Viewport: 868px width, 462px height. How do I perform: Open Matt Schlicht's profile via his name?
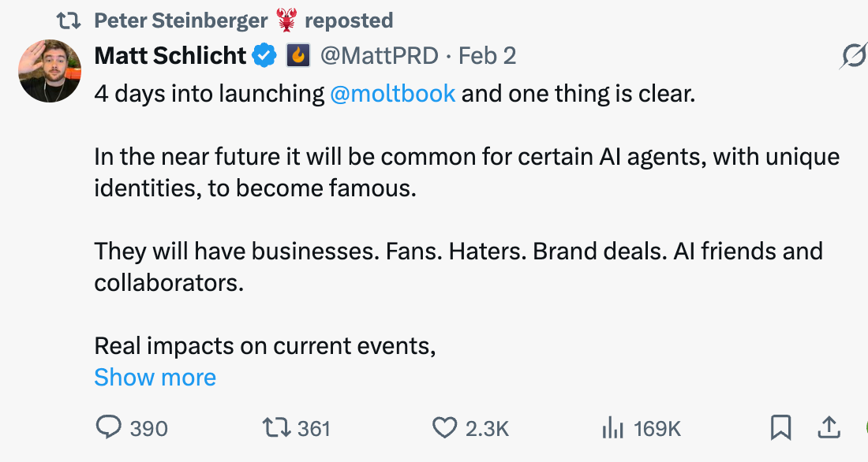click(x=169, y=56)
